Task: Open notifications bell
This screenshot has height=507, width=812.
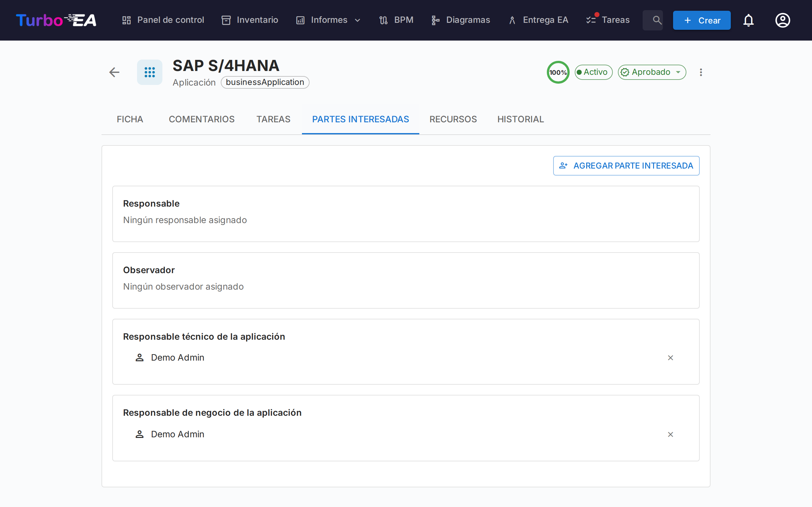Action: pos(749,20)
